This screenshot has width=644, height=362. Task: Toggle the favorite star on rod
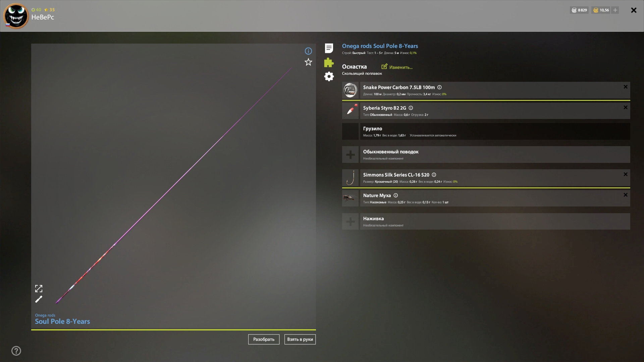pos(308,62)
